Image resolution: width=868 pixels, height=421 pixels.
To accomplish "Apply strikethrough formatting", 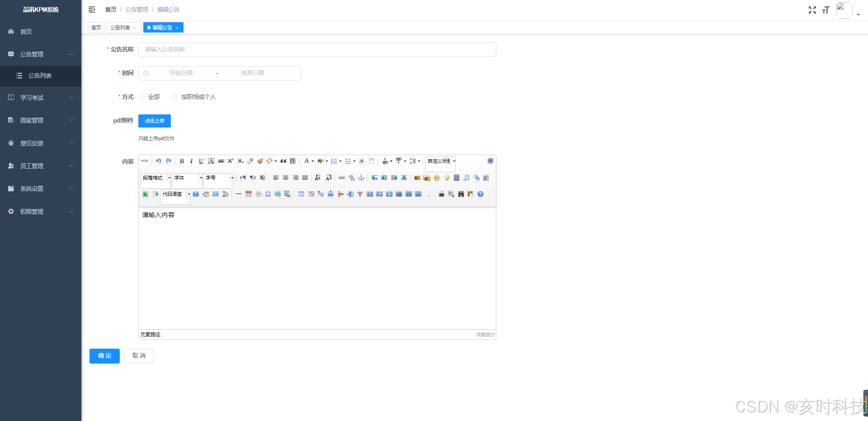I will point(221,161).
